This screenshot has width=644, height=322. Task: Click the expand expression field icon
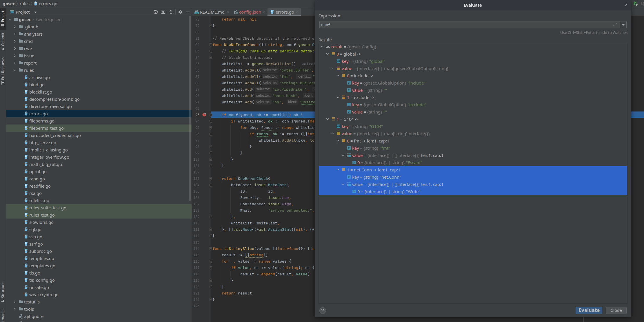pyautogui.click(x=615, y=25)
